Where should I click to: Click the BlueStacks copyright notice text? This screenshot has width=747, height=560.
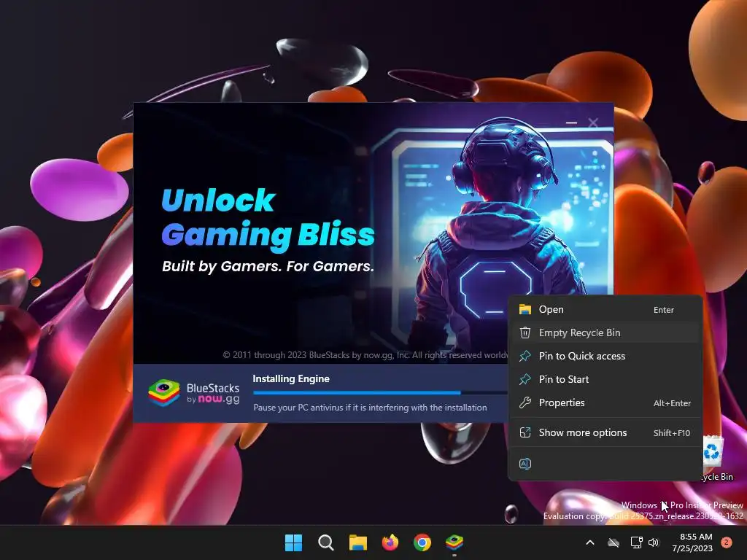pyautogui.click(x=365, y=355)
